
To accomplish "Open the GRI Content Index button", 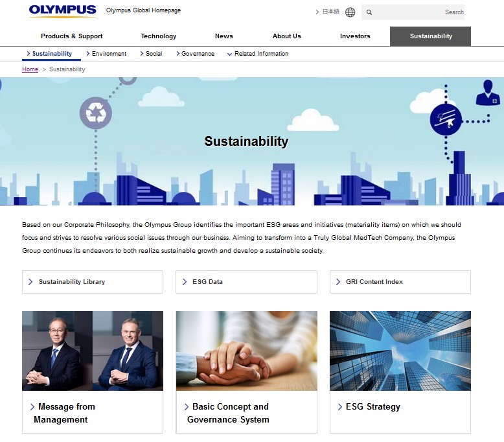I will point(400,282).
